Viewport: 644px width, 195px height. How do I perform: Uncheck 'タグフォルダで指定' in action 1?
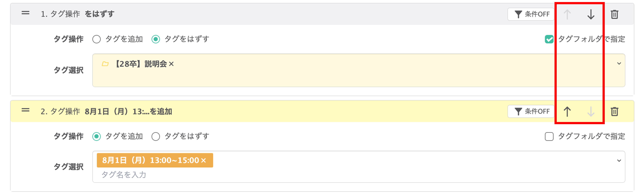[x=549, y=39]
